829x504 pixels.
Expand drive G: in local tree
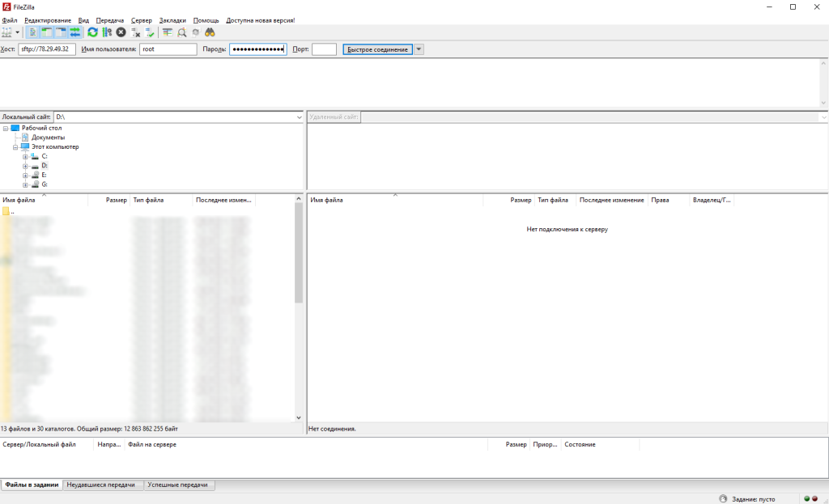coord(25,185)
